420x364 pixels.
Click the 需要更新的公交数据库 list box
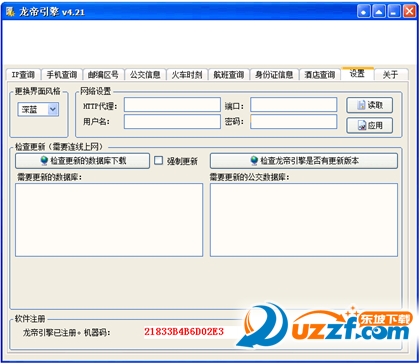click(x=304, y=220)
